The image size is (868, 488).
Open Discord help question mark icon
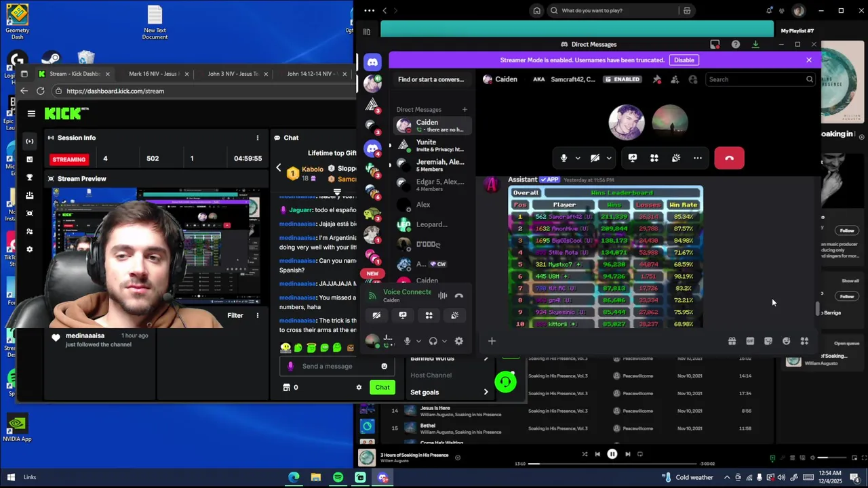pyautogui.click(x=736, y=44)
